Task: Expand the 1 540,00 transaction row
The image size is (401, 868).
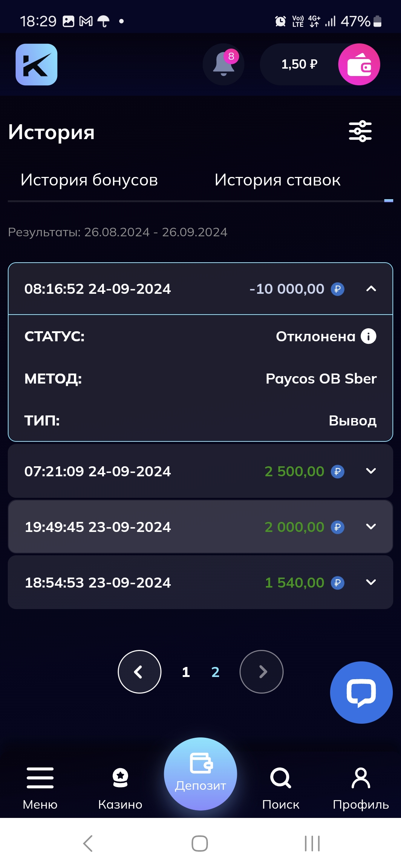Action: coord(371,582)
